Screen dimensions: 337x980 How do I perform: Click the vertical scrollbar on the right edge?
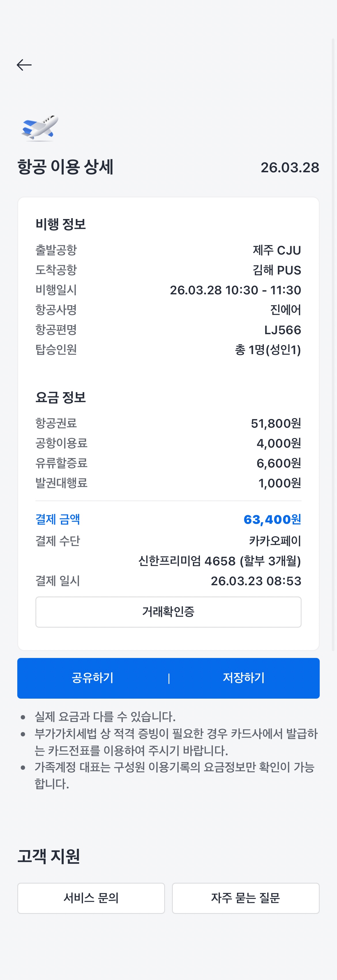pyautogui.click(x=334, y=342)
